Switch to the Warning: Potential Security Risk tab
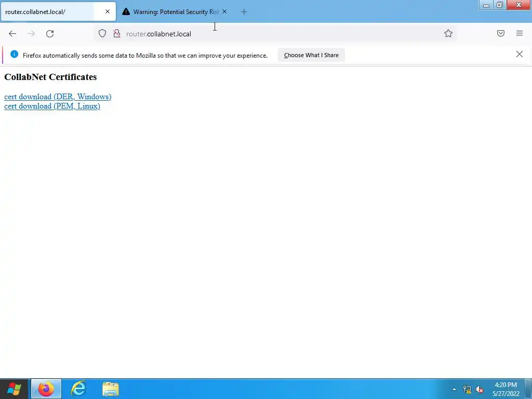This screenshot has height=399, width=532. (x=176, y=12)
